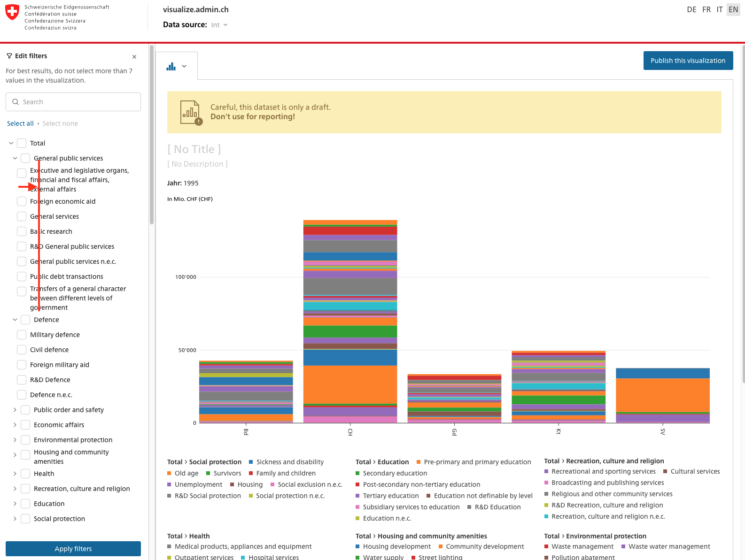
Task: Click the Select none link
Action: tap(60, 123)
